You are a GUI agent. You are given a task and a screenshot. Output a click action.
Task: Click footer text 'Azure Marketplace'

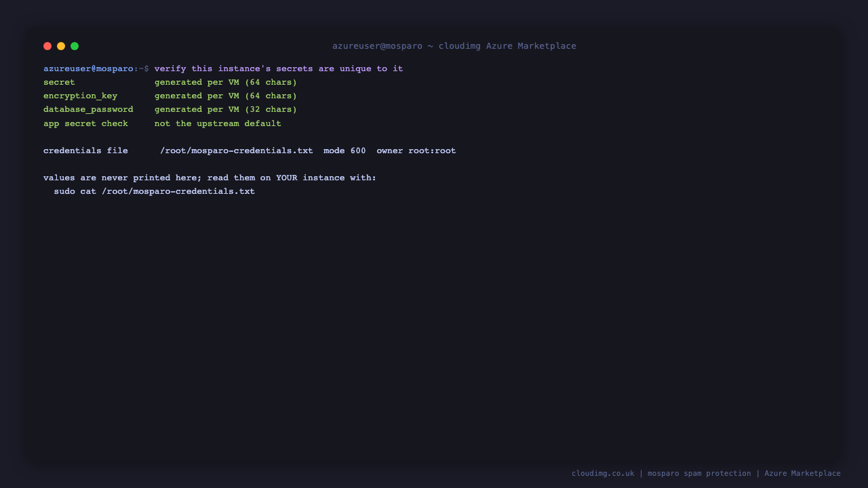[x=802, y=474]
